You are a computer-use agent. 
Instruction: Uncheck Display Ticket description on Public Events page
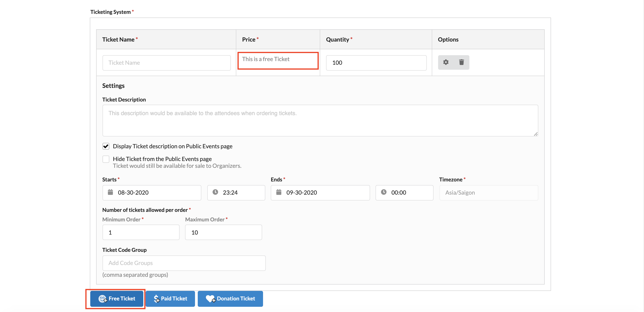[106, 146]
